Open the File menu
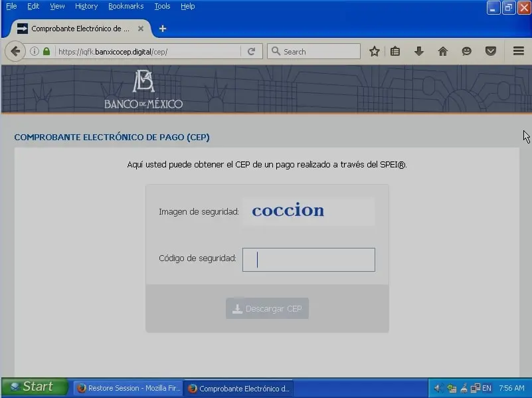 [x=11, y=6]
